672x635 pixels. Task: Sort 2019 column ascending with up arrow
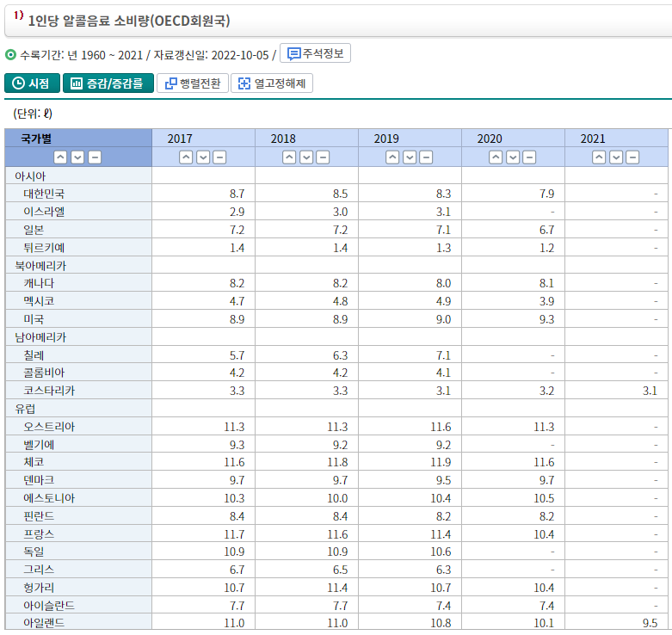click(x=392, y=157)
